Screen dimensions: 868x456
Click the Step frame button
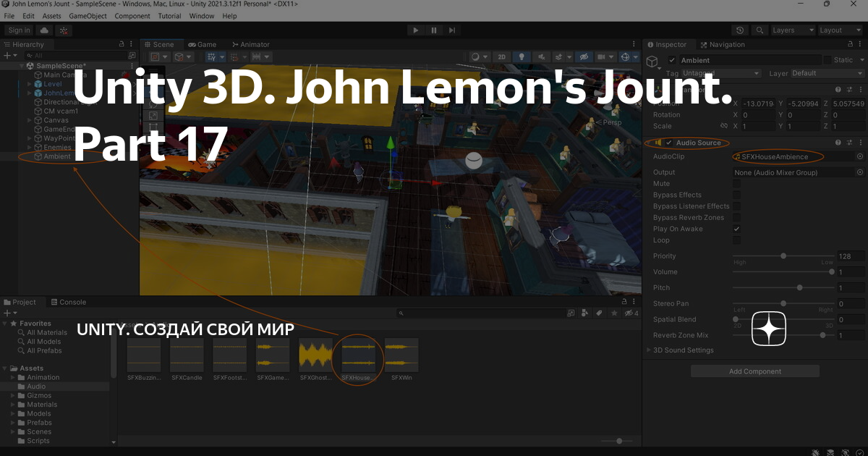[451, 30]
